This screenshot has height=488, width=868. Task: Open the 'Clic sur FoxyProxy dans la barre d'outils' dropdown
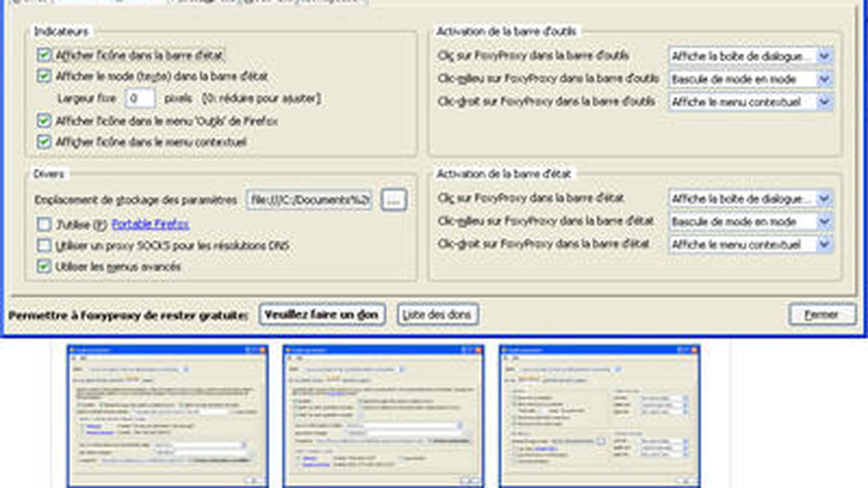pos(751,56)
